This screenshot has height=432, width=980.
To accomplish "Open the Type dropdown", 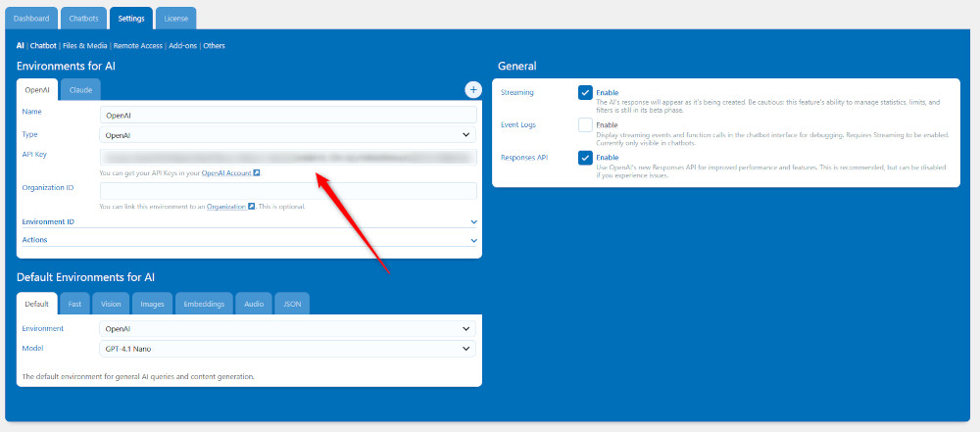I will pyautogui.click(x=287, y=134).
